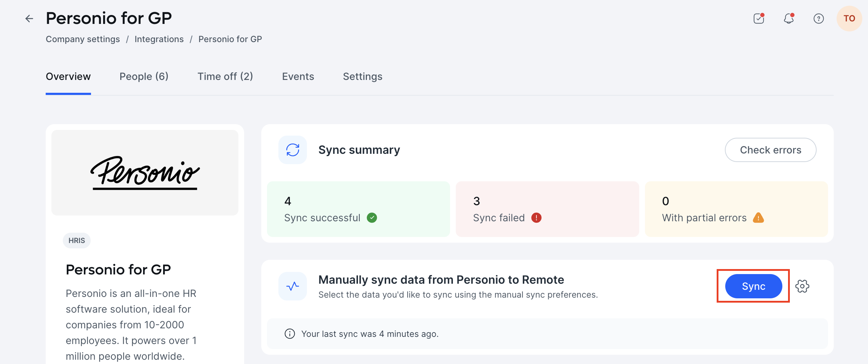Open the 3 Sync failed card
This screenshot has height=364, width=868.
547,209
